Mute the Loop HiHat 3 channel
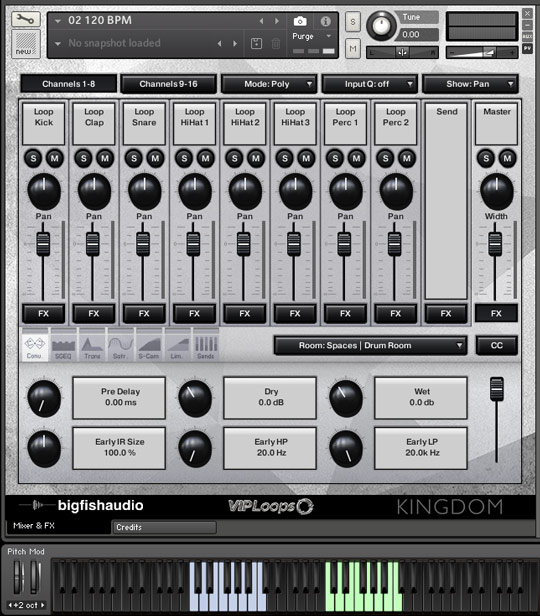 306,158
